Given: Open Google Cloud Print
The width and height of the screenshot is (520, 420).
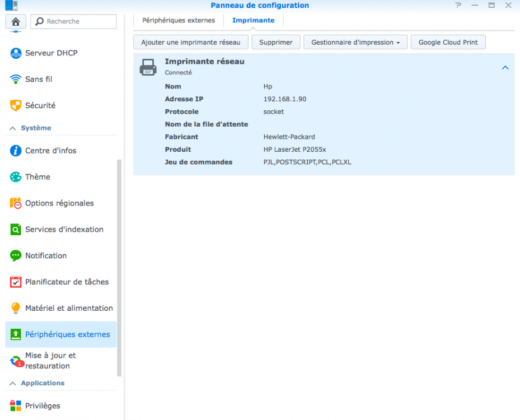Looking at the screenshot, I should click(x=448, y=42).
